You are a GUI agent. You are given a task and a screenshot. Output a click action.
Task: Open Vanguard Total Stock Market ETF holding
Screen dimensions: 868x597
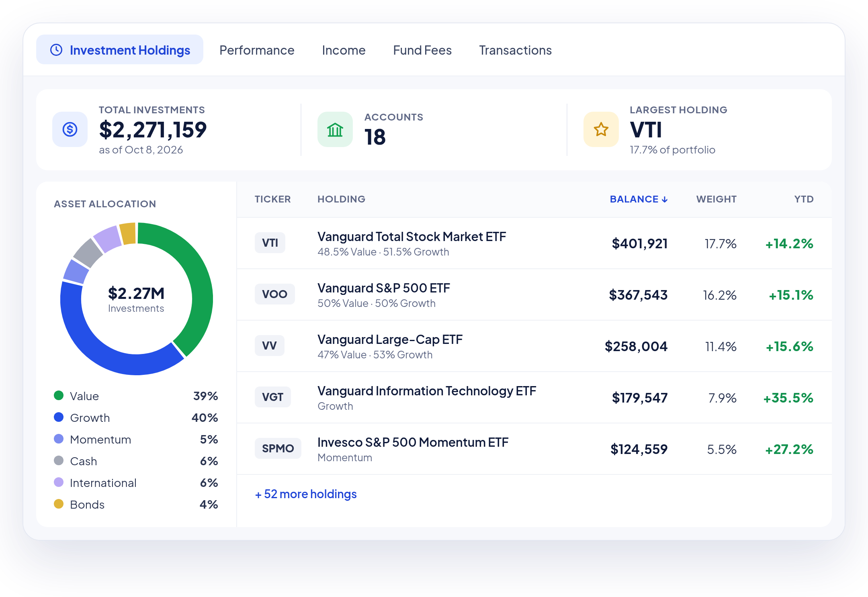click(x=411, y=237)
